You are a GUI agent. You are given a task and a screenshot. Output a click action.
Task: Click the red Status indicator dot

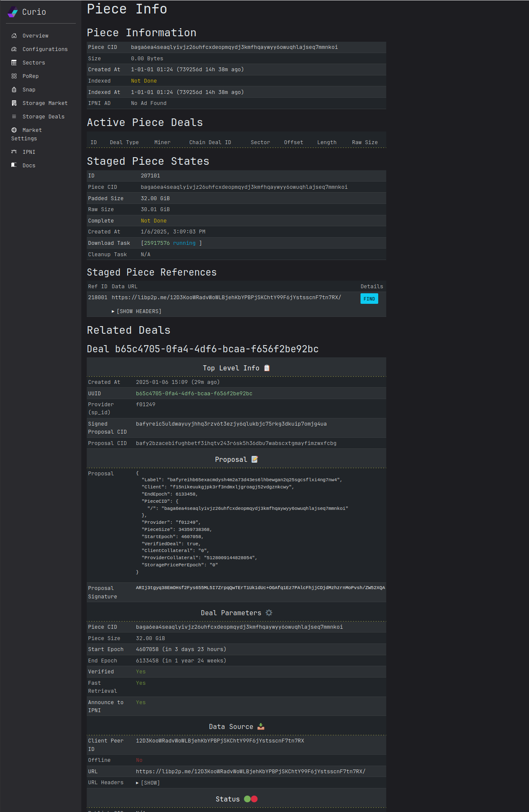(254, 799)
